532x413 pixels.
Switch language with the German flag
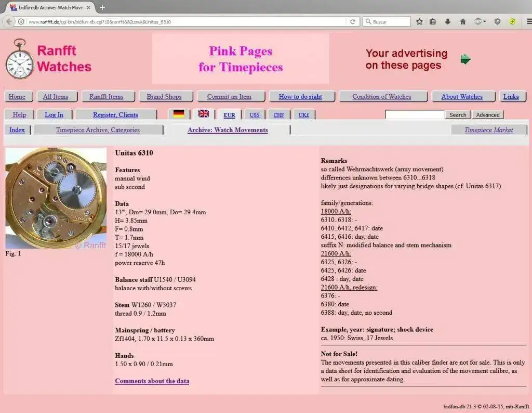pos(179,114)
